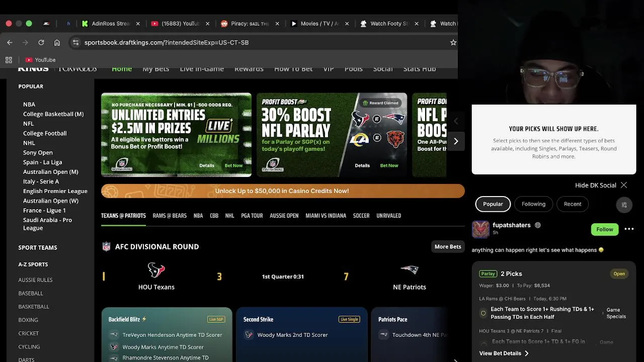Open My Bets navigation item
Image resolution: width=644 pixels, height=362 pixels.
point(155,69)
